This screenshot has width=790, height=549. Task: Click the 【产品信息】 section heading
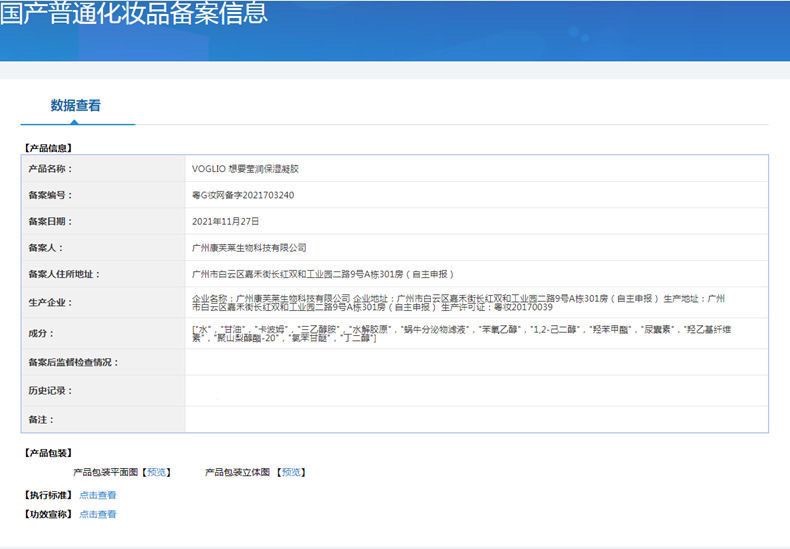(x=48, y=148)
